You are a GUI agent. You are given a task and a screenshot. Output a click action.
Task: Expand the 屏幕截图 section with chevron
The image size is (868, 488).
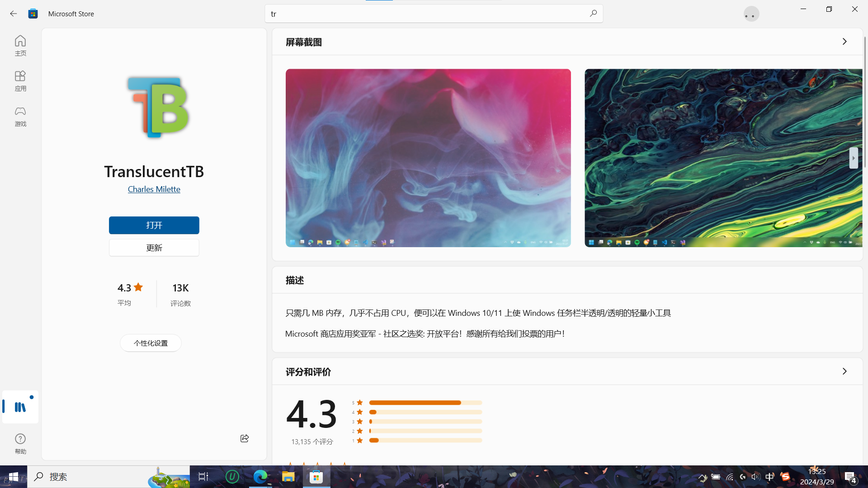pyautogui.click(x=844, y=42)
